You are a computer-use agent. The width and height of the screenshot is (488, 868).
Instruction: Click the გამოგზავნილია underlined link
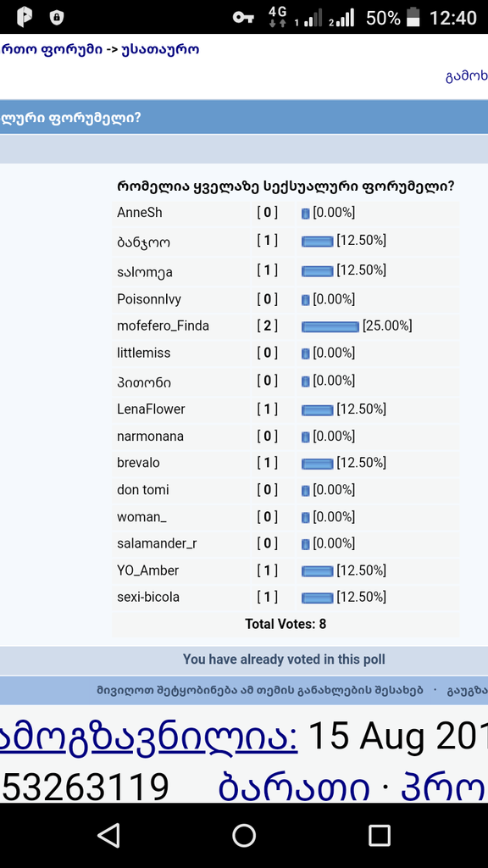click(x=149, y=736)
